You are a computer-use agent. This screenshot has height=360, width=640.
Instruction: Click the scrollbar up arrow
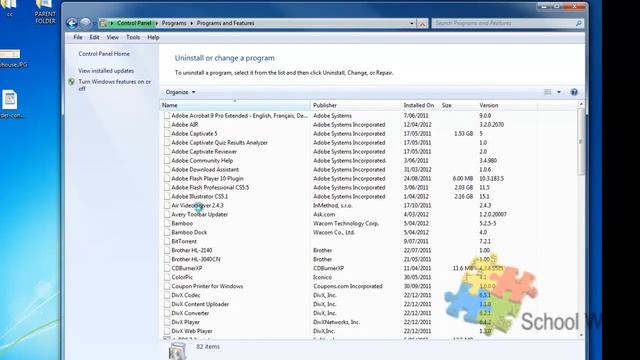[x=581, y=104]
